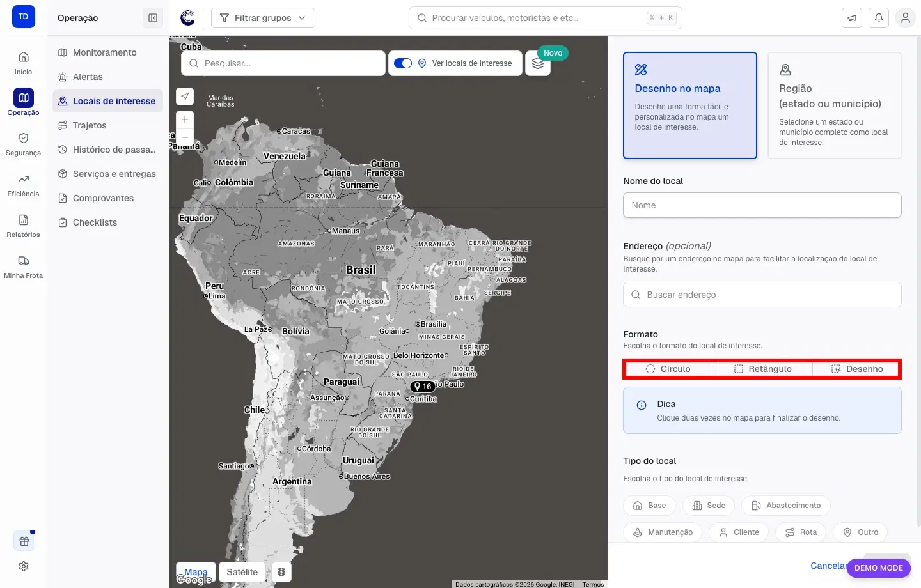Select Região (estado ou município) card

[835, 105]
